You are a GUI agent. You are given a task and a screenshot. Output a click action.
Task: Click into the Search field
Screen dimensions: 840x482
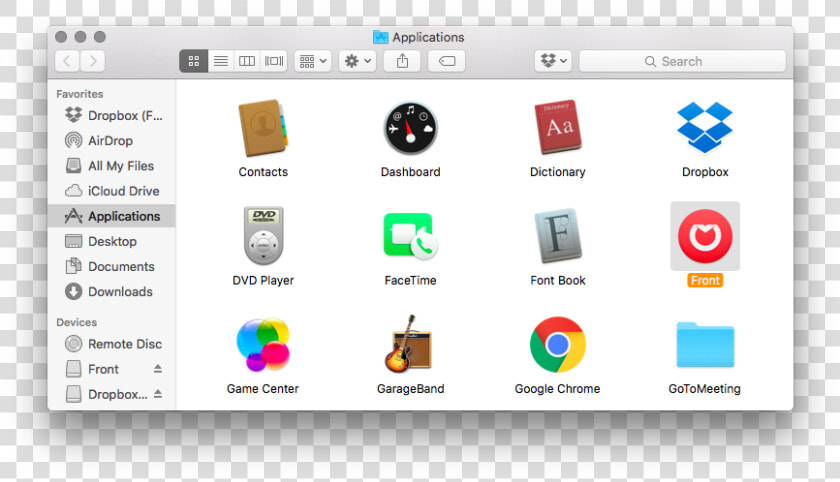682,61
